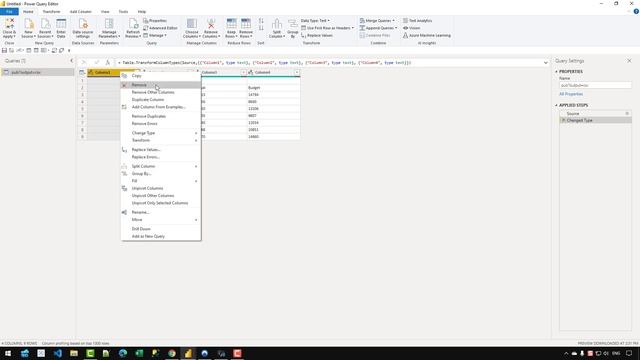Open the New Source button
This screenshot has width=640, height=360.
28,28
